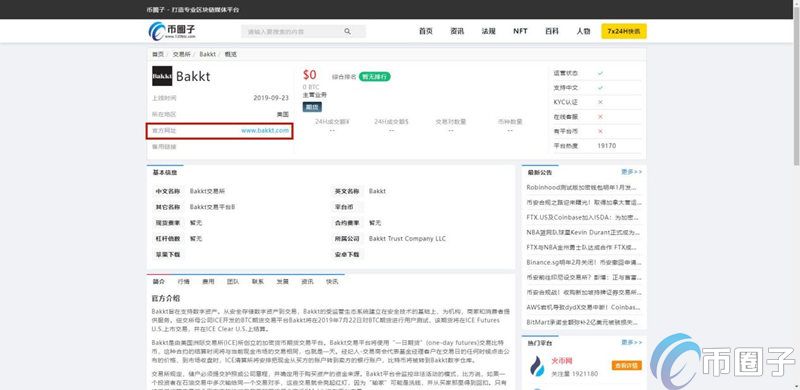Screen dimensions: 800x390
Task: Select the 发展 tab
Action: [283, 282]
